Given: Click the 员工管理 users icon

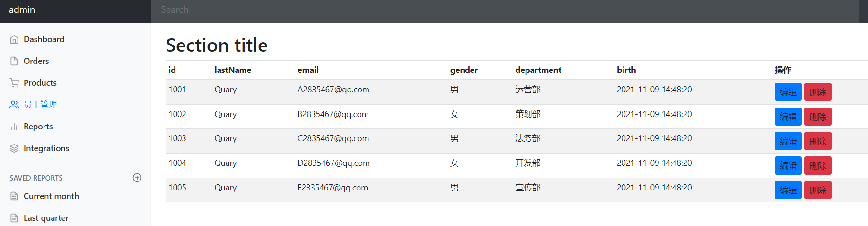Looking at the screenshot, I should [x=14, y=105].
